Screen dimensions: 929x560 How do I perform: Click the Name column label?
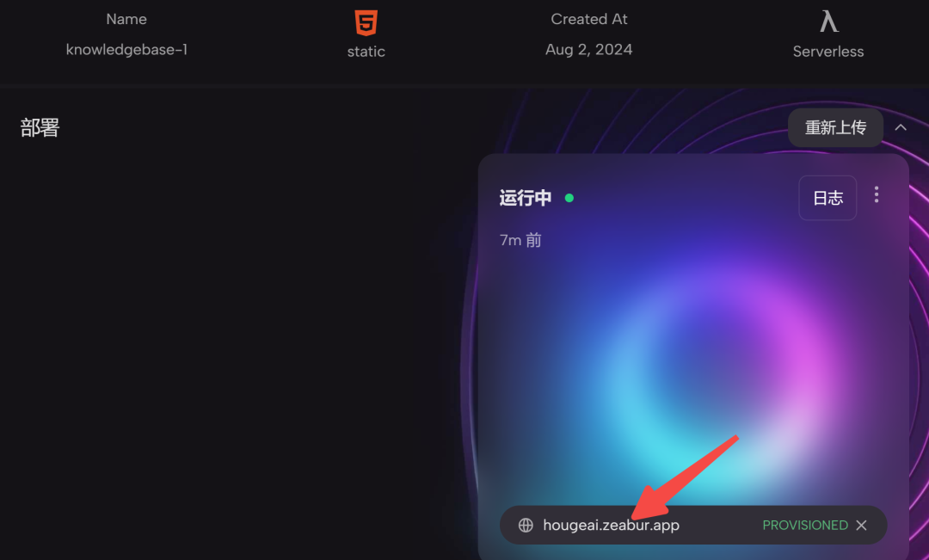tap(126, 19)
